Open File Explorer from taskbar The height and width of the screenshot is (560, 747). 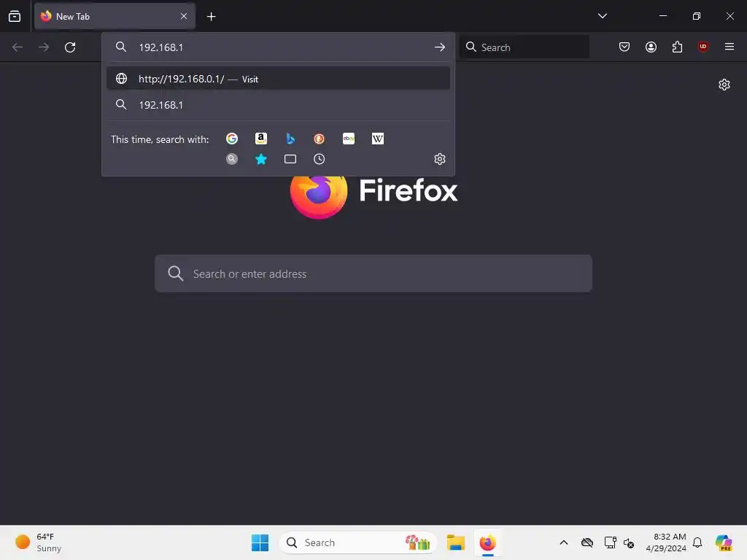pos(455,542)
